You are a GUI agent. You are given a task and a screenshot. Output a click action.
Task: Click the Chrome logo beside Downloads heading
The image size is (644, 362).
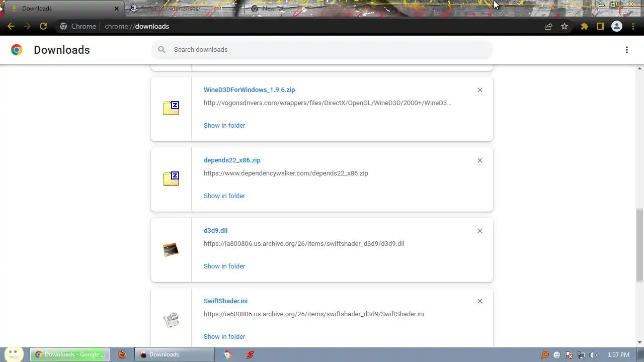[17, 50]
